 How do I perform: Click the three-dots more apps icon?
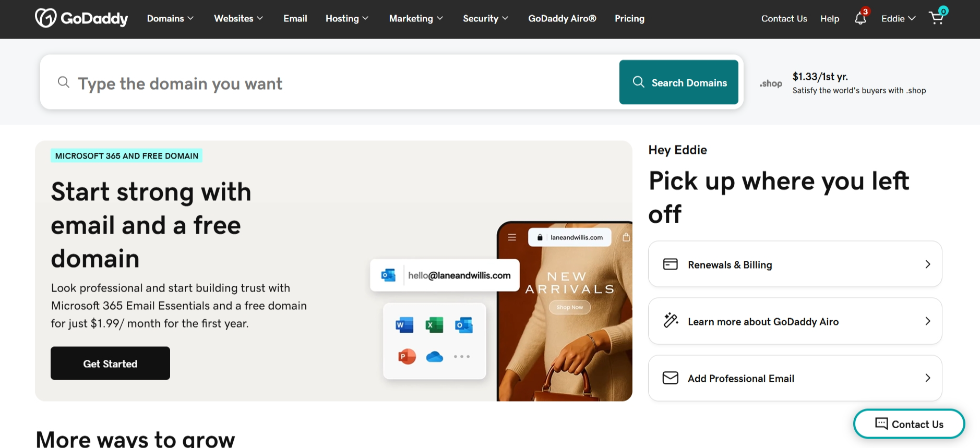point(462,357)
